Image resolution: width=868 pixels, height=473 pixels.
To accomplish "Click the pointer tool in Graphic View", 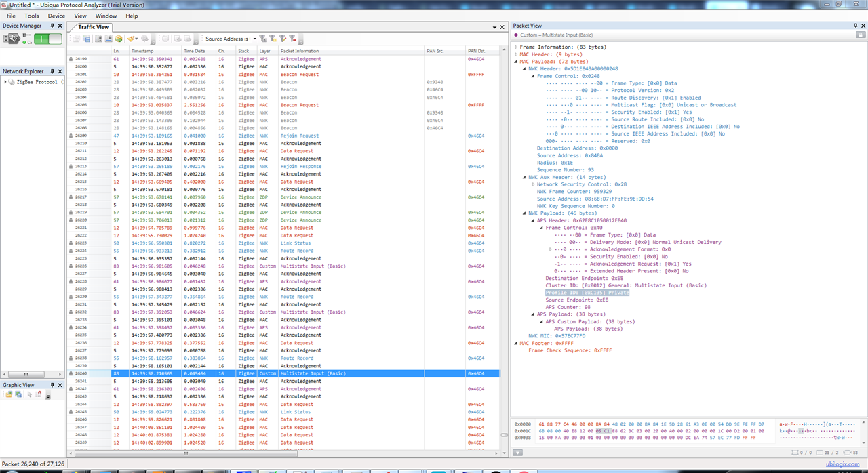I will click(30, 394).
